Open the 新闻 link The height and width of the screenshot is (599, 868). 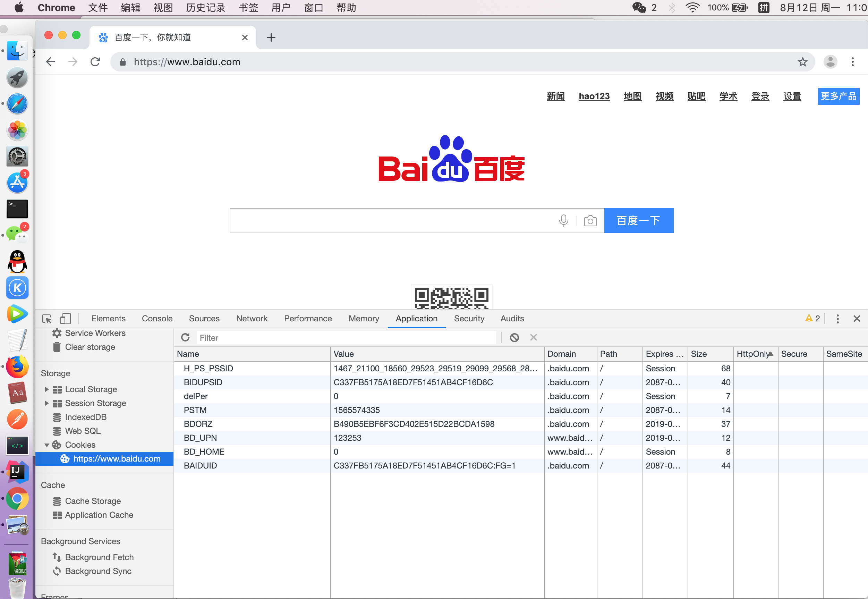pos(555,96)
